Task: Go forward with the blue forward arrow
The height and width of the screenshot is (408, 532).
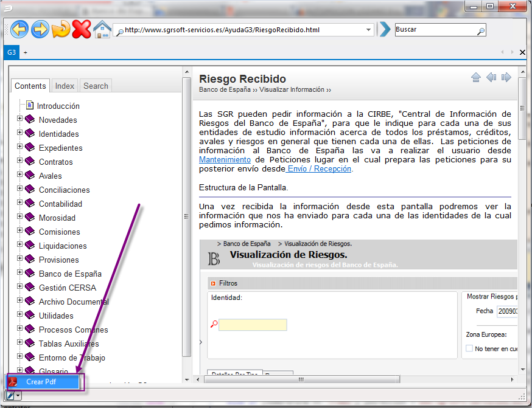Action: tap(40, 29)
